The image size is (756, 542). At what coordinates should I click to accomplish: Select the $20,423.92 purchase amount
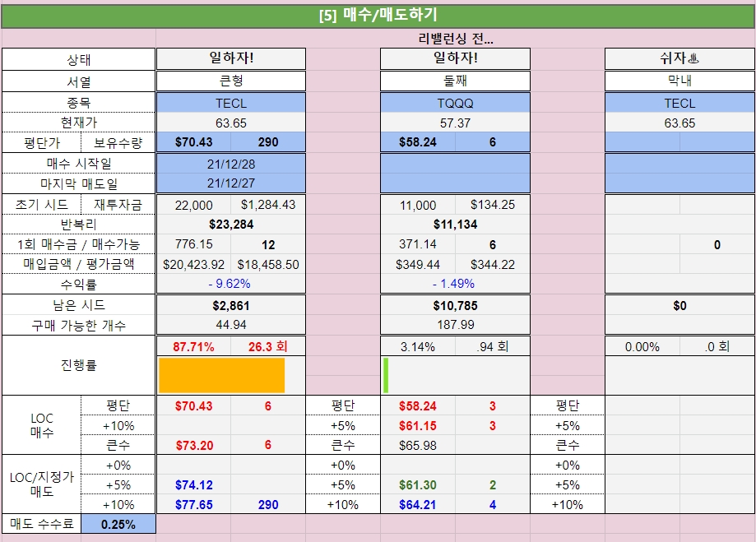pos(194,264)
